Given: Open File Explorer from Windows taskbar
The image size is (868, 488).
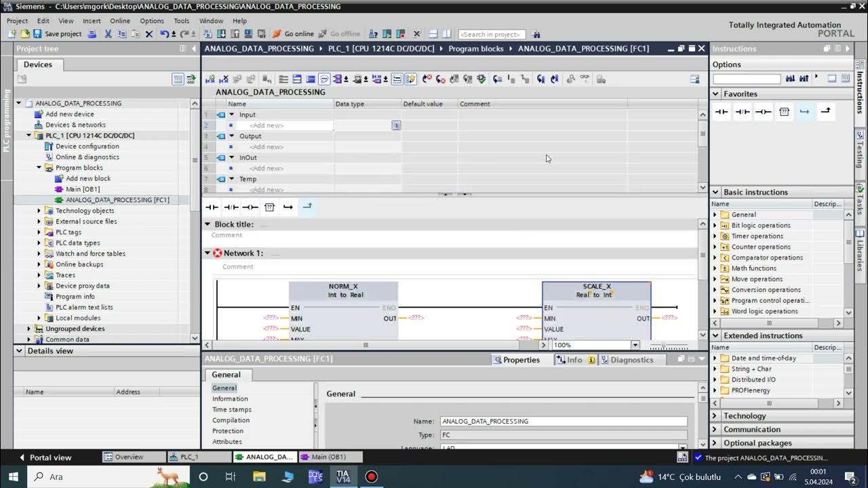Looking at the screenshot, I should (x=259, y=476).
